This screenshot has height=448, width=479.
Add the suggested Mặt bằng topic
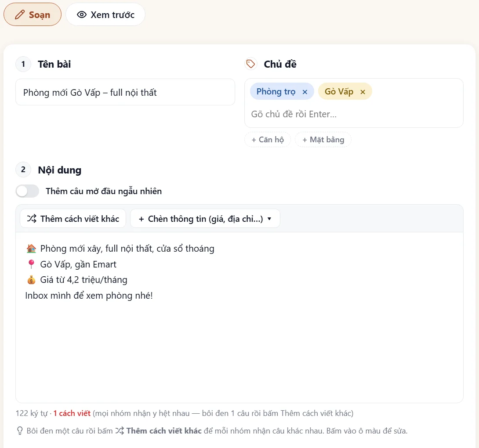tap(323, 140)
